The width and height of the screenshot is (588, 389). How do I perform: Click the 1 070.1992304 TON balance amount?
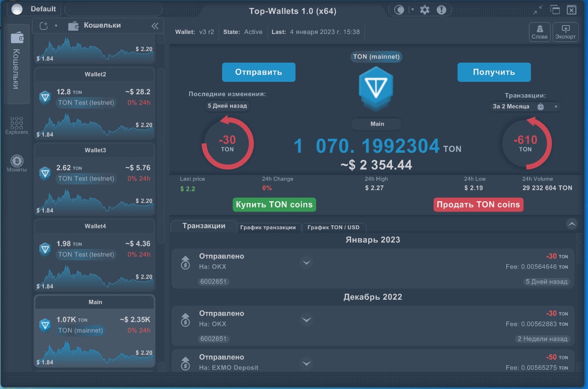(x=377, y=146)
